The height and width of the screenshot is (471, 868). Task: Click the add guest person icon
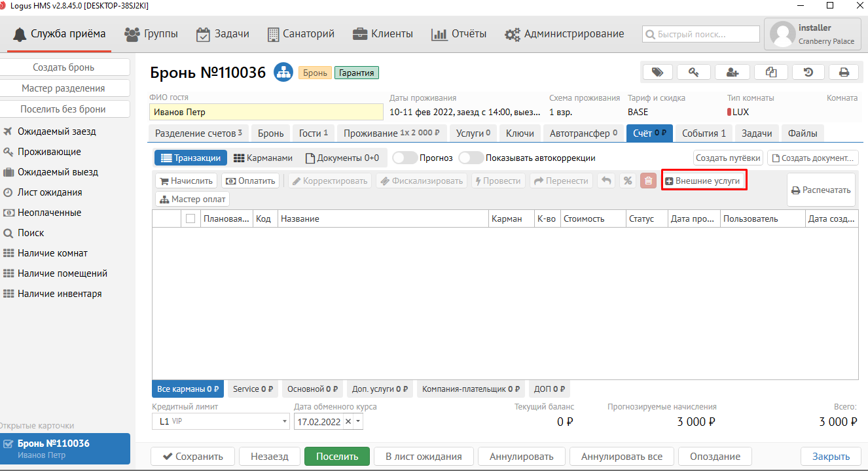732,73
